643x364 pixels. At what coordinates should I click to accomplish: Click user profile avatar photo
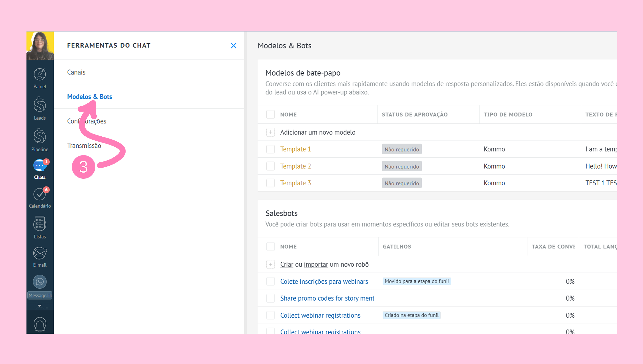pyautogui.click(x=40, y=45)
